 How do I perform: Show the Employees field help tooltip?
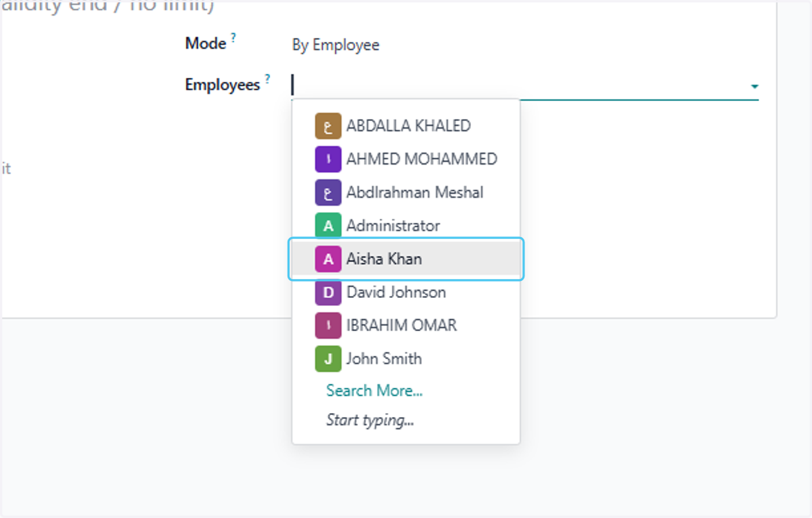267,79
